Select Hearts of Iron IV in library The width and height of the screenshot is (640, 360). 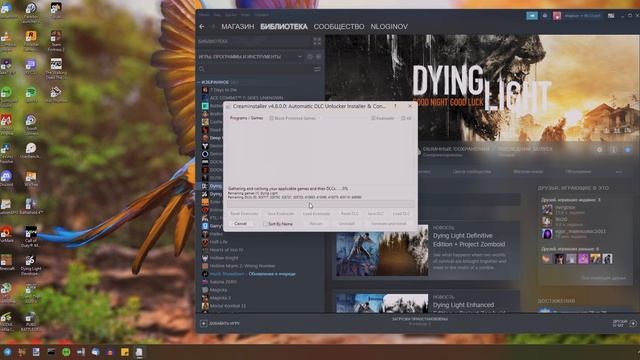coord(226,250)
